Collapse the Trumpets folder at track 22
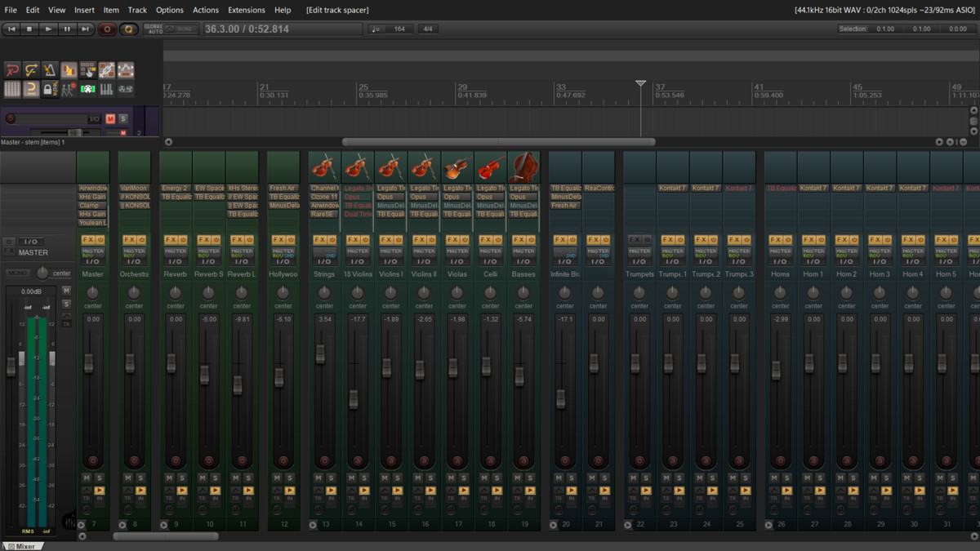The image size is (980, 551). [x=627, y=525]
